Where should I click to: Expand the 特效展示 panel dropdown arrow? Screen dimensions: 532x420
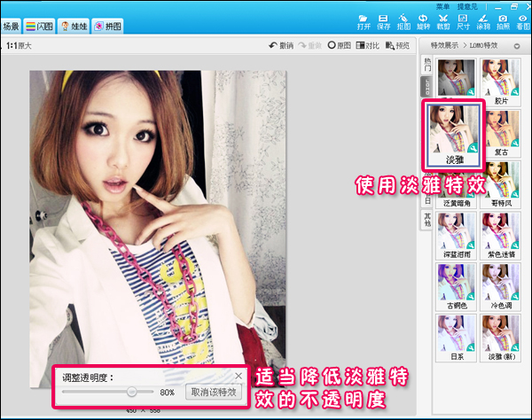coord(516,44)
